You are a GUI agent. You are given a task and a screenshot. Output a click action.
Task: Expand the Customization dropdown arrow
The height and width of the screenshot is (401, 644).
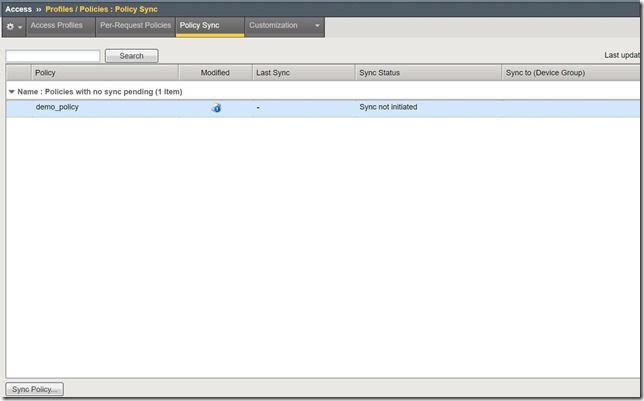pyautogui.click(x=317, y=25)
